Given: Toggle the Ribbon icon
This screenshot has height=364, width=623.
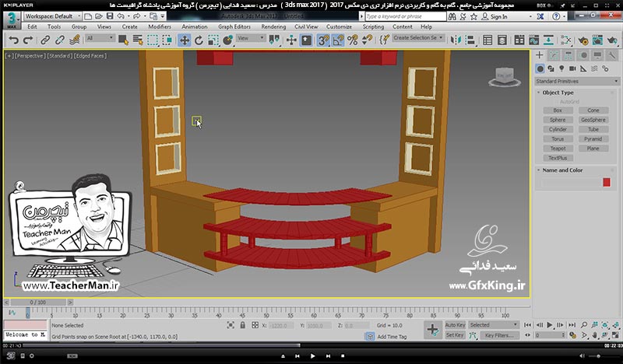Looking at the screenshot, I should [519, 40].
